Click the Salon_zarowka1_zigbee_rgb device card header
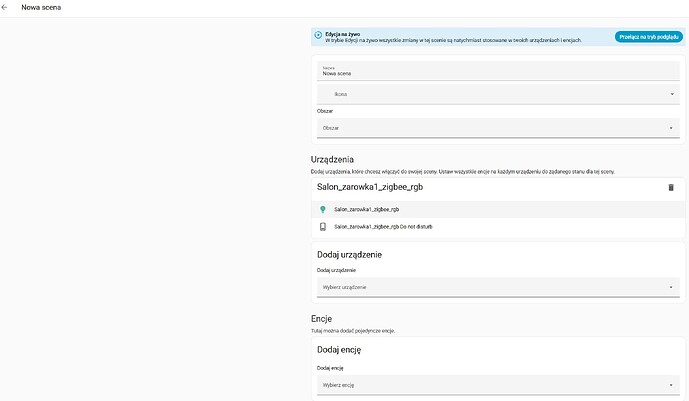Screen dimensions: 689x401 pyautogui.click(x=370, y=187)
